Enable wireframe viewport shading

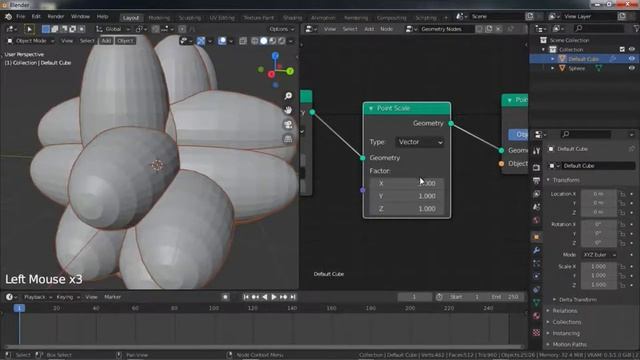(x=255, y=41)
